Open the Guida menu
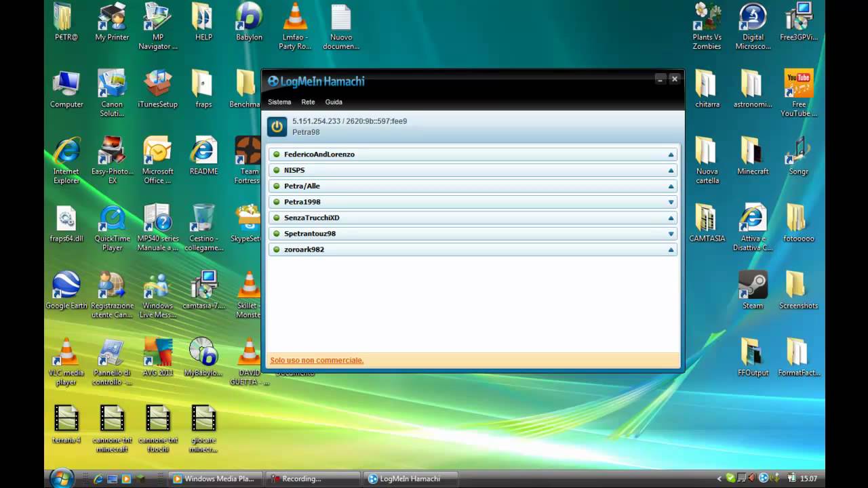868x488 pixels. pyautogui.click(x=334, y=102)
